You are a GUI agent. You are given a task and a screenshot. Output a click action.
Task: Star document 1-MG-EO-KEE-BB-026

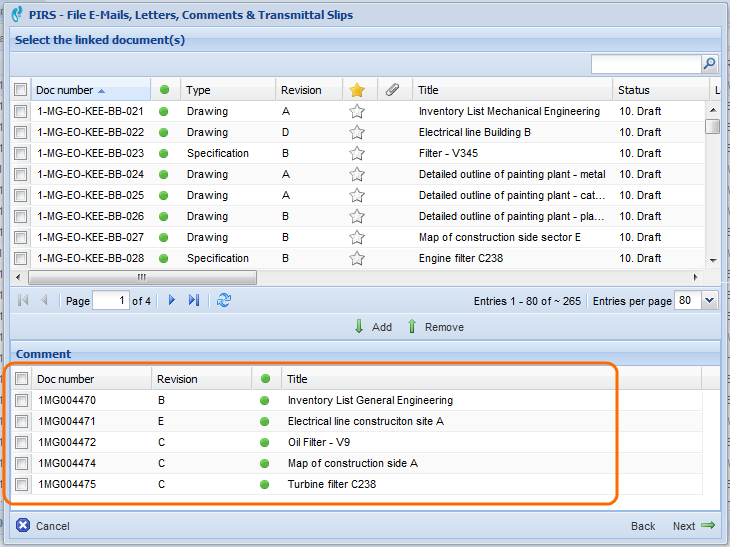357,216
